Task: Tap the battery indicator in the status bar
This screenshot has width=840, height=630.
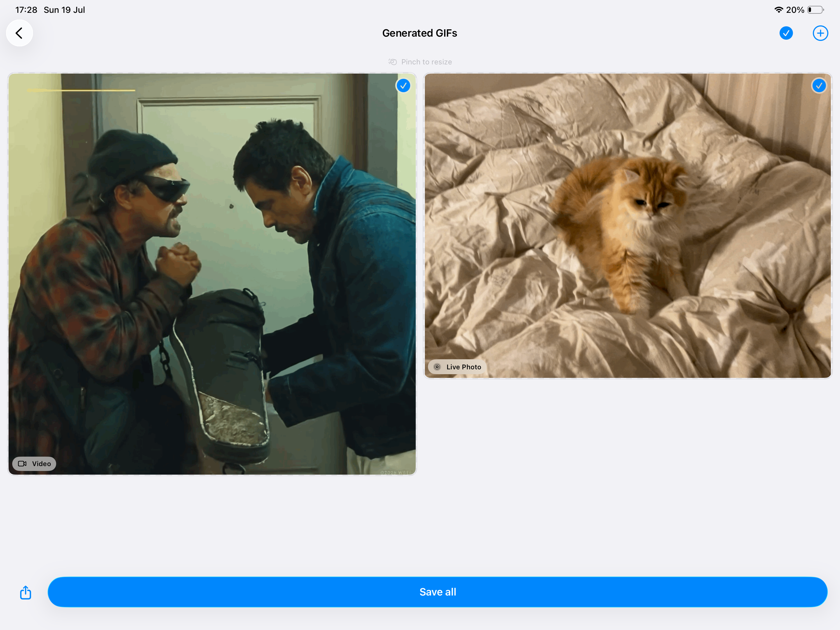Action: pos(816,10)
